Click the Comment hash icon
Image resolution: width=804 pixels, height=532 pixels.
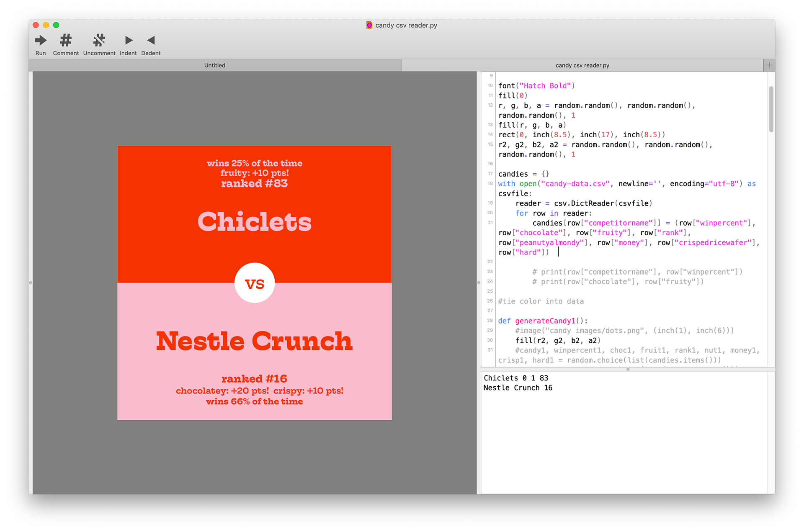66,41
